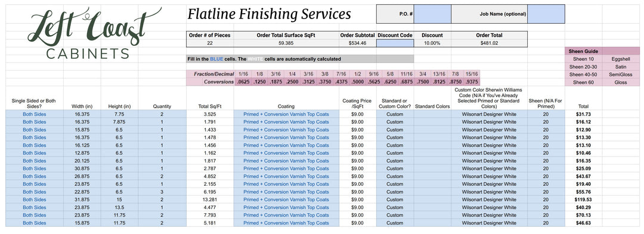
Task: Select the Sheen 40-50 cell
Action: click(583, 74)
